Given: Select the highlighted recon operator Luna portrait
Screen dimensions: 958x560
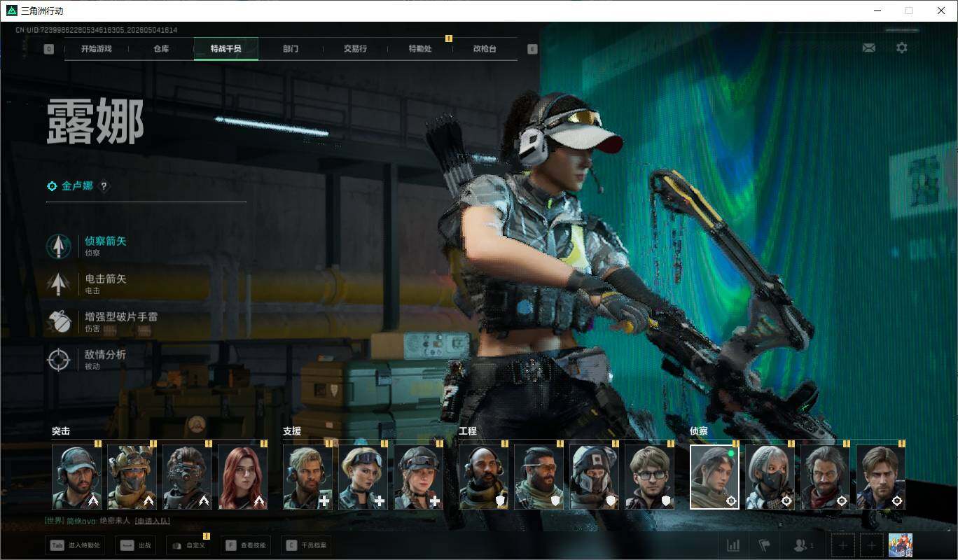Looking at the screenshot, I should pos(715,477).
